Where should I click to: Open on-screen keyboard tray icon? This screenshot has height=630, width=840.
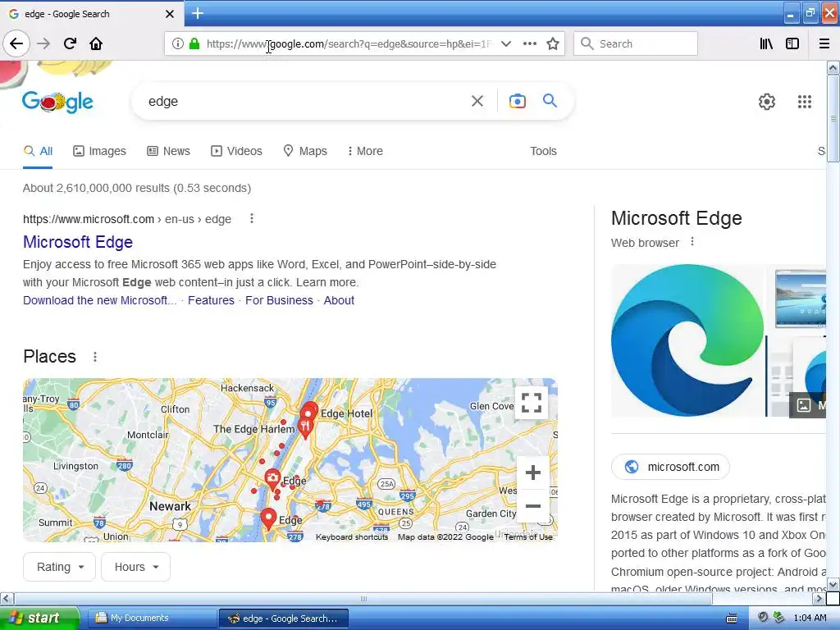731,619
